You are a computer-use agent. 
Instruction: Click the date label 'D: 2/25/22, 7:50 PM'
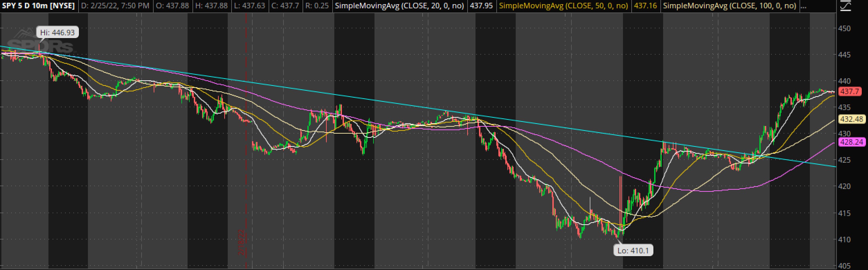[115, 6]
